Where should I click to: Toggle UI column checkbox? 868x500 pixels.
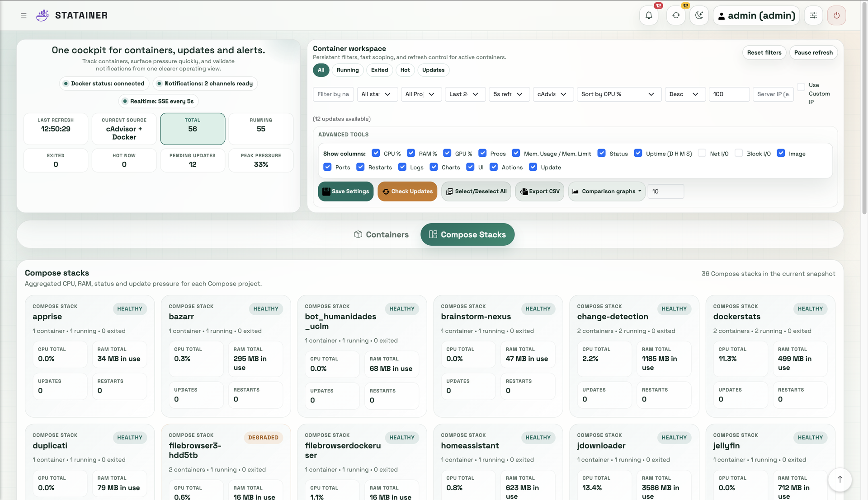coord(470,167)
